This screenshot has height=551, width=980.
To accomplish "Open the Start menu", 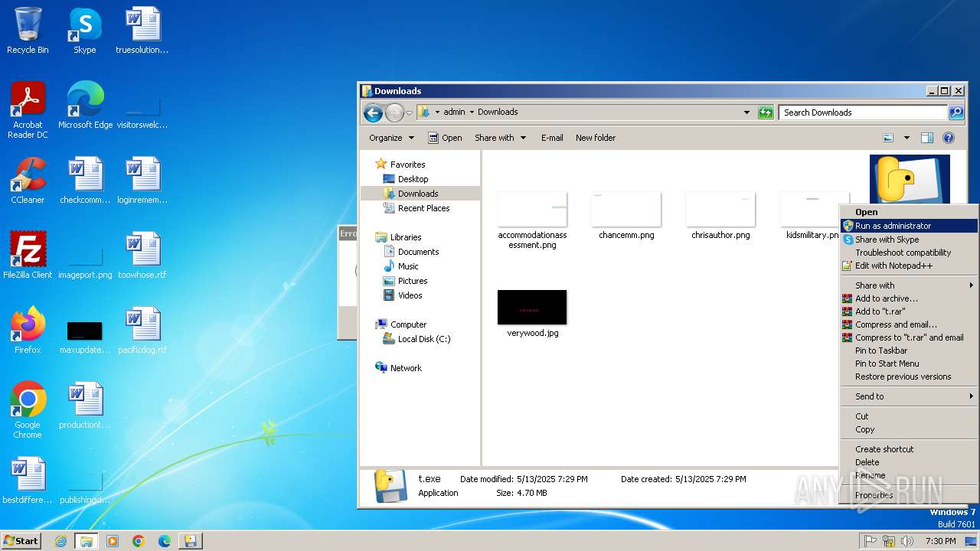I will pos(21,541).
